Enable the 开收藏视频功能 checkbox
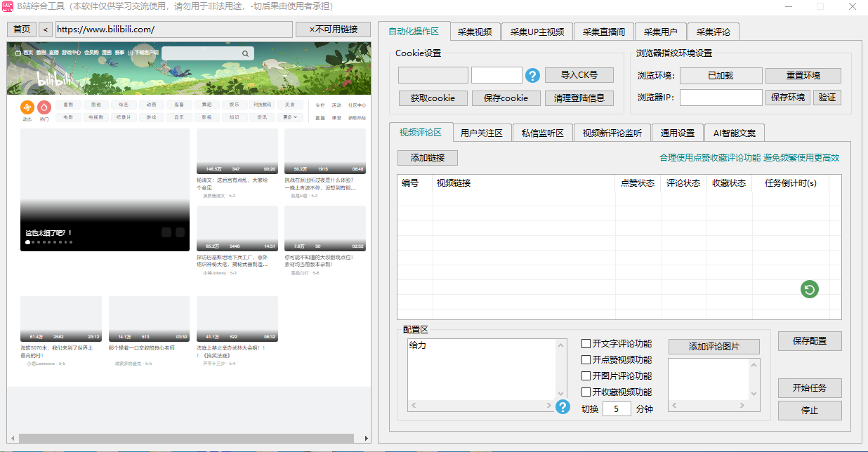This screenshot has width=868, height=452. click(x=586, y=392)
